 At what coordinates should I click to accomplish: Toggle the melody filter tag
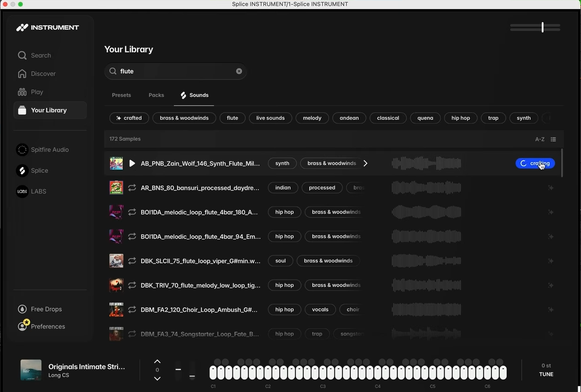coord(312,118)
